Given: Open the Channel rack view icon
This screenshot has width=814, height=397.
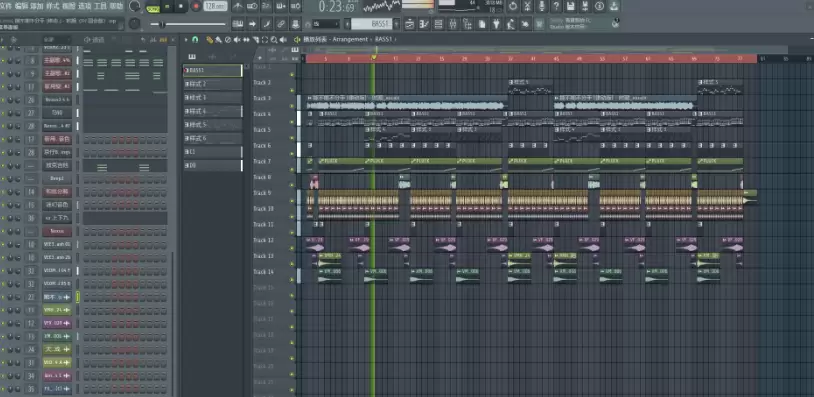Looking at the screenshot, I should [x=439, y=24].
